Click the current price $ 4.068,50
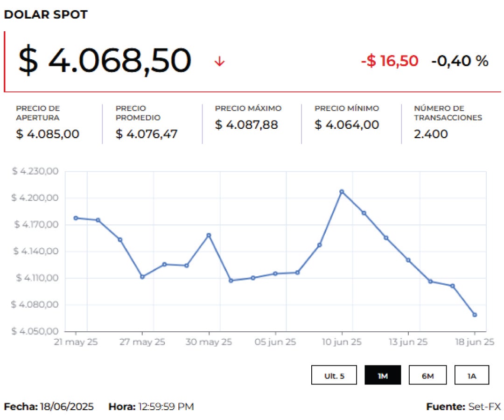 tap(105, 61)
